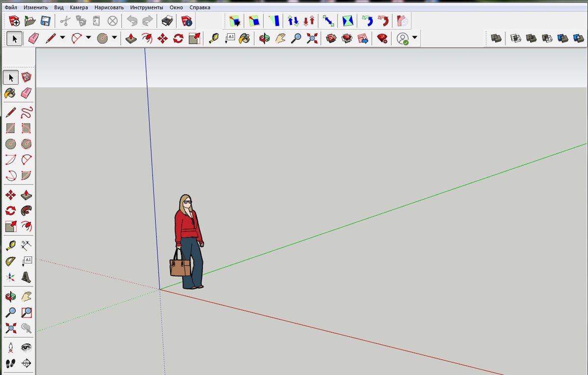Open the Файл menu
Viewport: 588px width, 375px height.
coord(11,7)
